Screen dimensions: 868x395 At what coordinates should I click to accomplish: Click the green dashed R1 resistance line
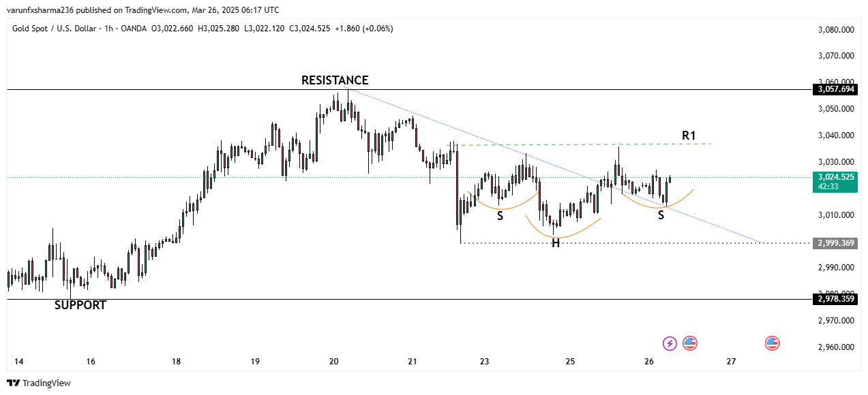[580, 144]
